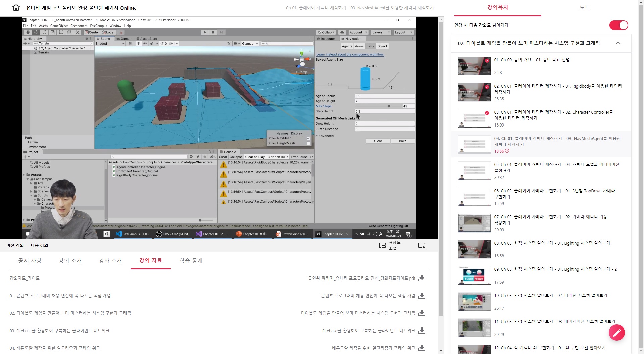Open the custom editor tools icon
Screen dimensions: 644x354
pyautogui.click(x=78, y=32)
